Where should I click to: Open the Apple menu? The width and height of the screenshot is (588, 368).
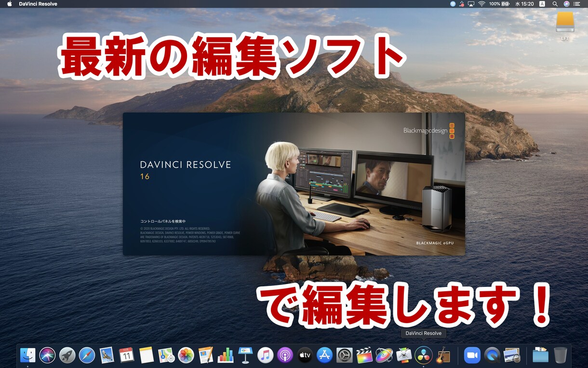pos(9,4)
